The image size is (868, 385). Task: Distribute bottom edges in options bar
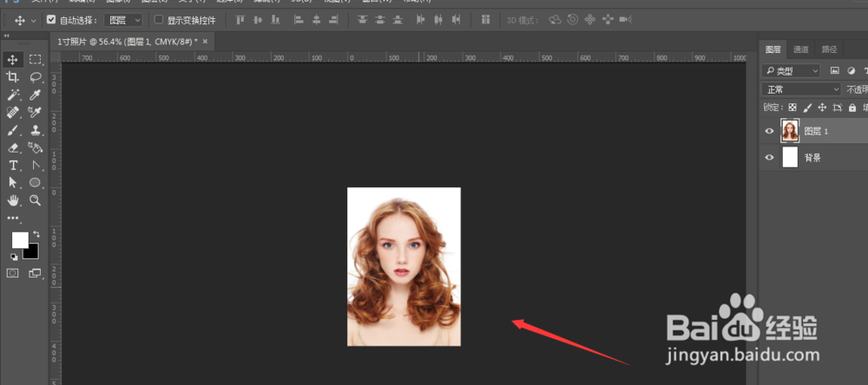click(x=398, y=20)
